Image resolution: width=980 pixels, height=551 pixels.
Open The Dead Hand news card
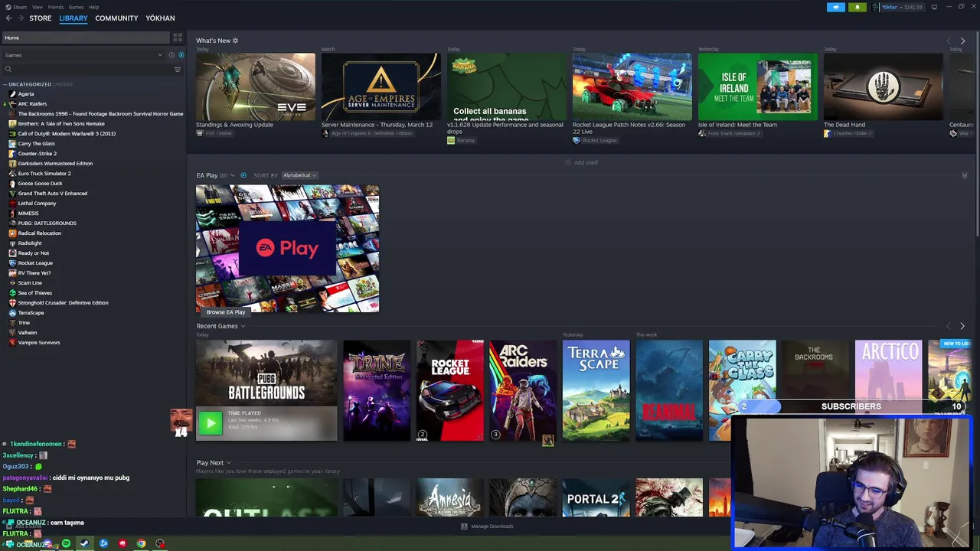(x=883, y=86)
